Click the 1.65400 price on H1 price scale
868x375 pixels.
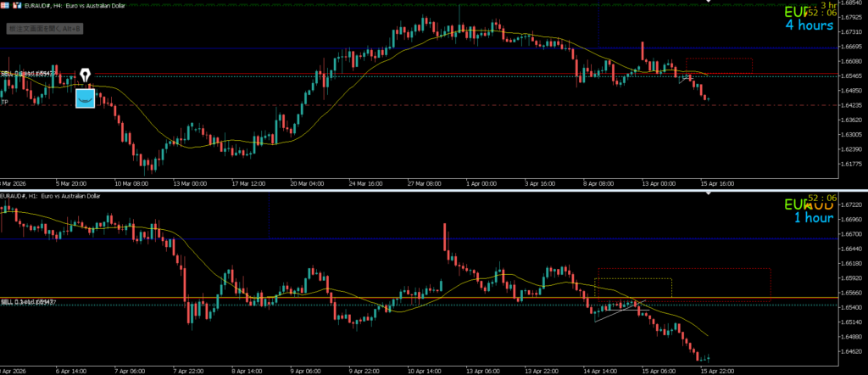tap(850, 322)
